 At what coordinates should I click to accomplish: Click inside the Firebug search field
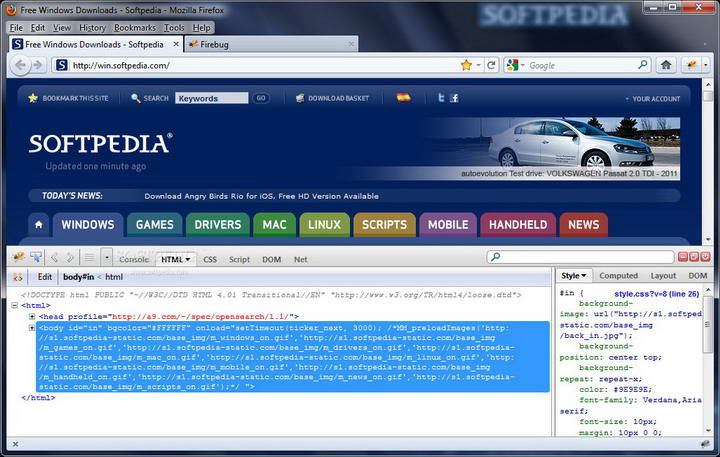point(580,258)
